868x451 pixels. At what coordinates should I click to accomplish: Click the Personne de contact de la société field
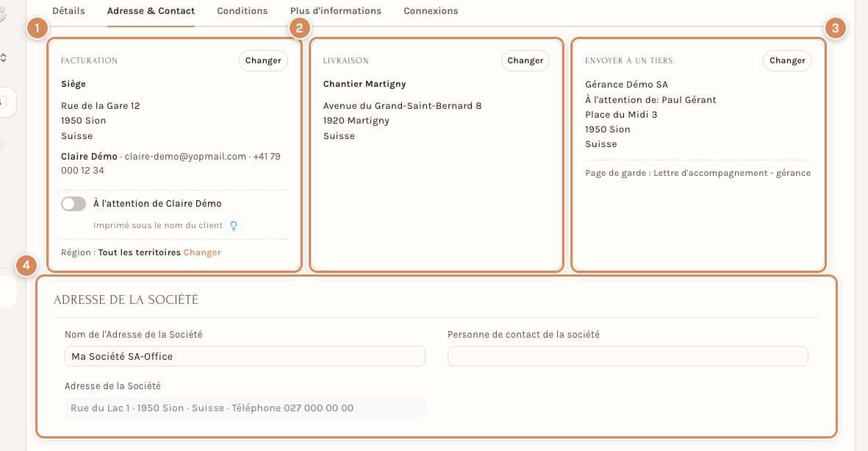tap(628, 356)
